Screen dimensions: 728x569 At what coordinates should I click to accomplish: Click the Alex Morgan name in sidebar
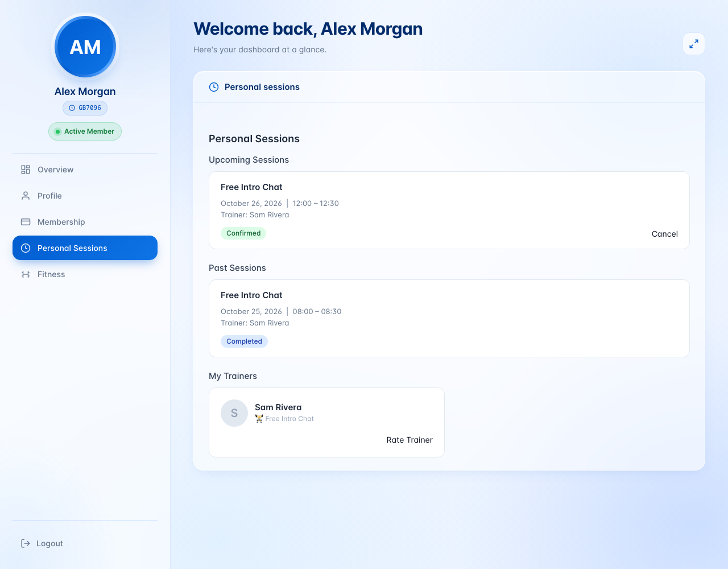point(85,92)
